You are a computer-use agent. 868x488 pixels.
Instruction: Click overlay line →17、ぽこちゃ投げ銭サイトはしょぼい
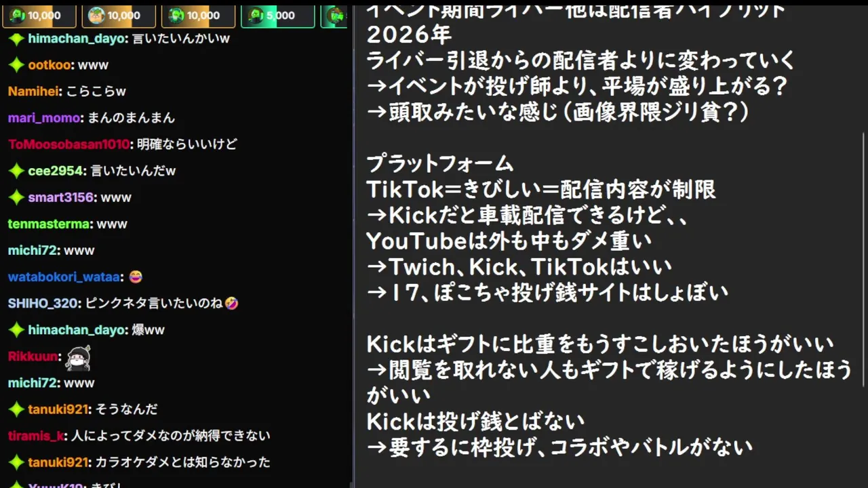coord(548,292)
